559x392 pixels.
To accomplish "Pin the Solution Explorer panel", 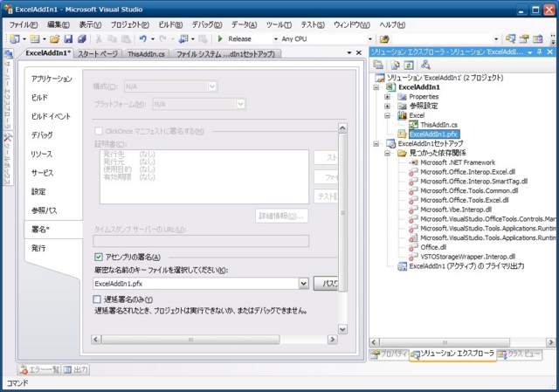I will tap(540, 52).
